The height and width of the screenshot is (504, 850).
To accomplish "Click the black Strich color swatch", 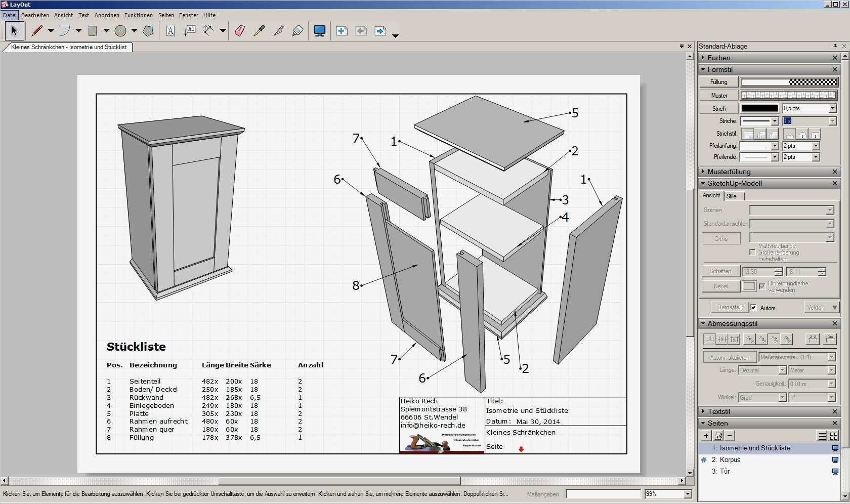I will [x=759, y=108].
